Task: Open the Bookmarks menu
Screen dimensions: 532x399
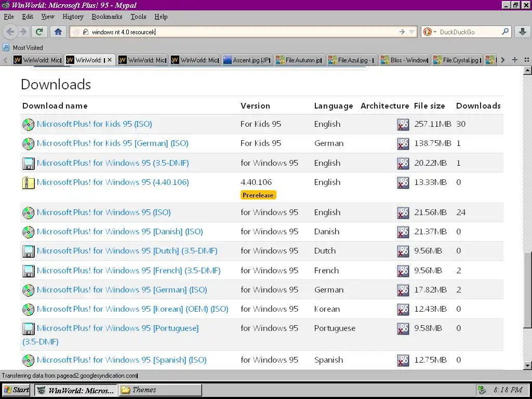Action: pyautogui.click(x=107, y=17)
